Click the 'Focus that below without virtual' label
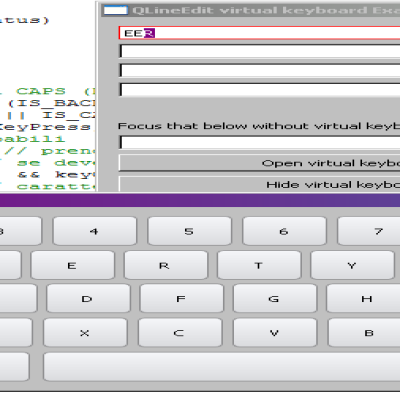This screenshot has width=400, height=400. click(x=259, y=126)
